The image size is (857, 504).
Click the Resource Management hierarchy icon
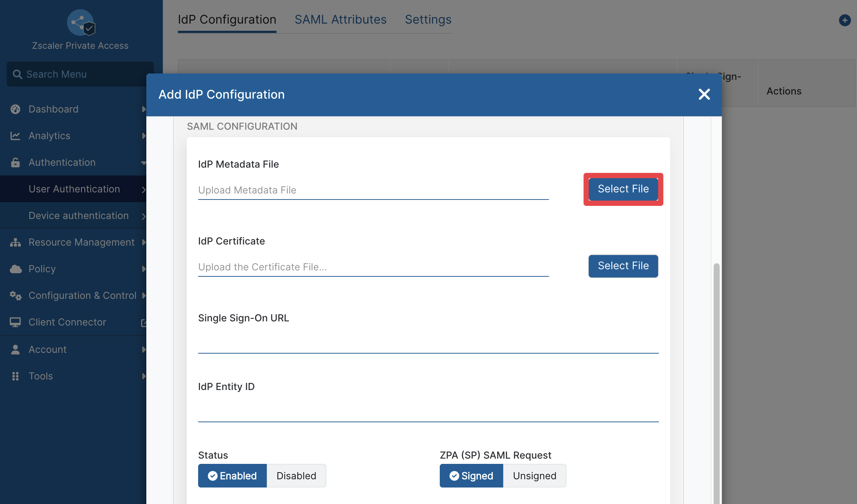[x=15, y=242]
